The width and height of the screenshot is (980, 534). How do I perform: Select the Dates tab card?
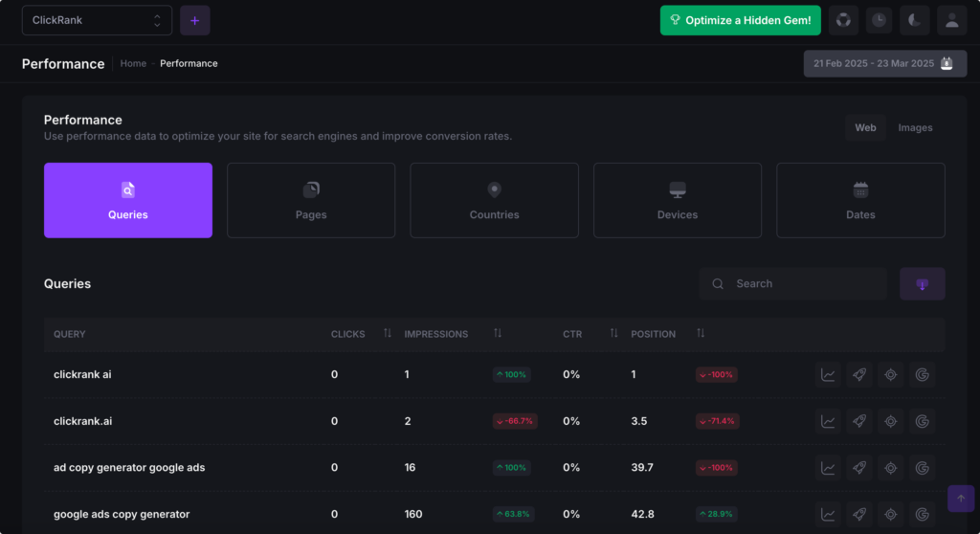(x=860, y=200)
